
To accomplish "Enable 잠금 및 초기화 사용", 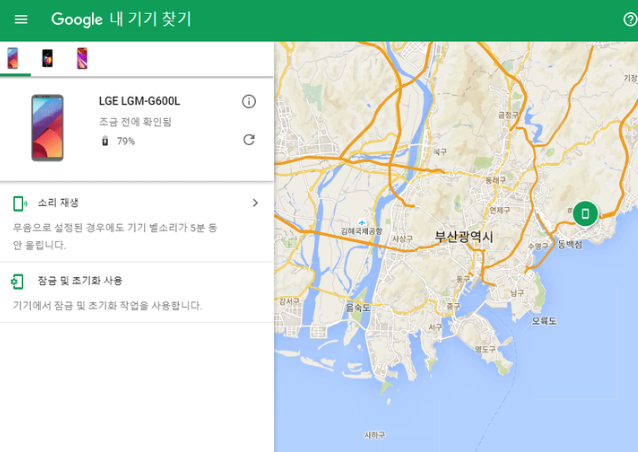I will tap(137, 293).
